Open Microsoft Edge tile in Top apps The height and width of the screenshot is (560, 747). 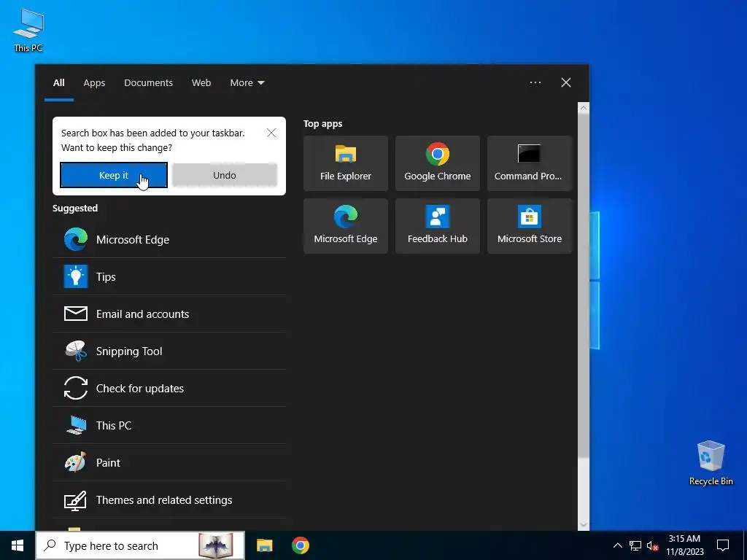tap(345, 226)
